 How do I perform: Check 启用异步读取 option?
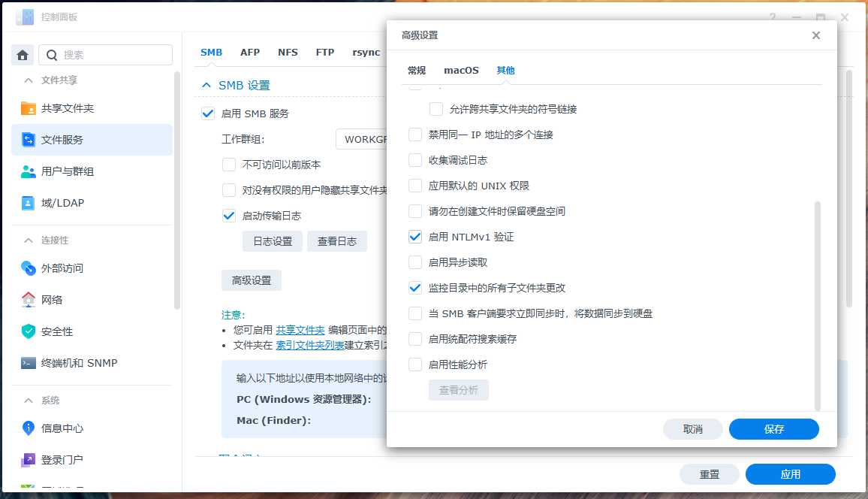[x=415, y=262]
